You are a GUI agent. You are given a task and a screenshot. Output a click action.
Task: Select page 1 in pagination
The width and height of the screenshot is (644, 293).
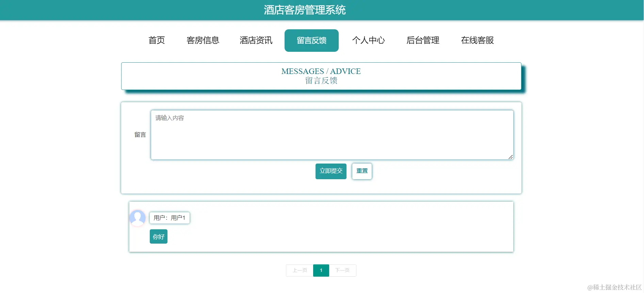tap(321, 271)
